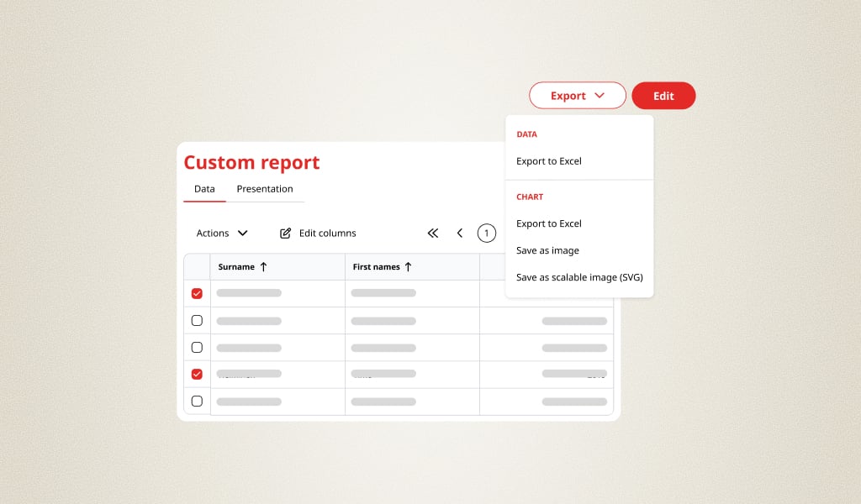The width and height of the screenshot is (861, 504).
Task: Enable the last row's checkbox
Action: coord(196,401)
